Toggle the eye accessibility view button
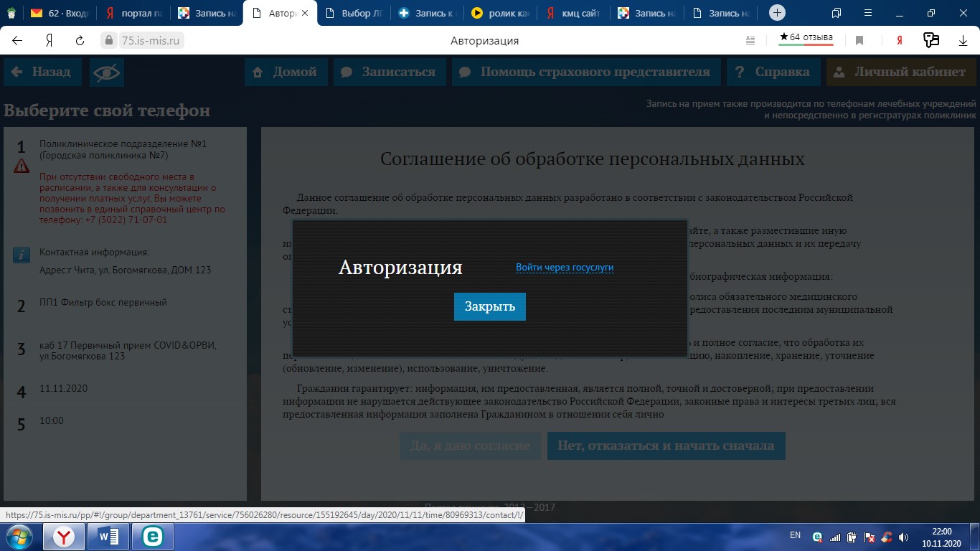Viewport: 980px width, 551px height. 107,72
